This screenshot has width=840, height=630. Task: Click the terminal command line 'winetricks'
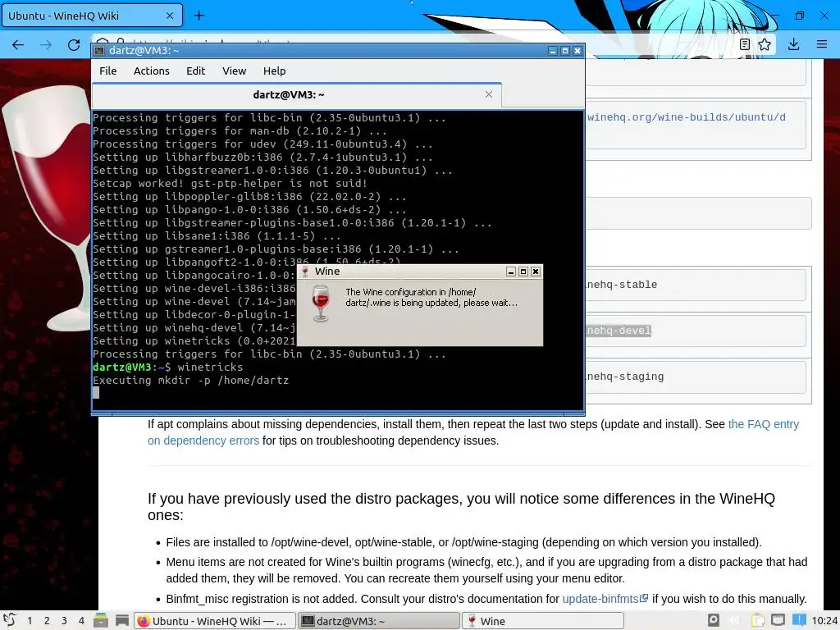tap(210, 367)
